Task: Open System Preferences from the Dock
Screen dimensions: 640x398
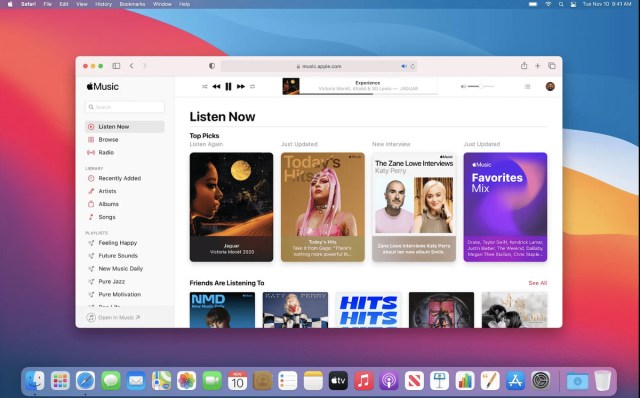Action: coord(541,381)
